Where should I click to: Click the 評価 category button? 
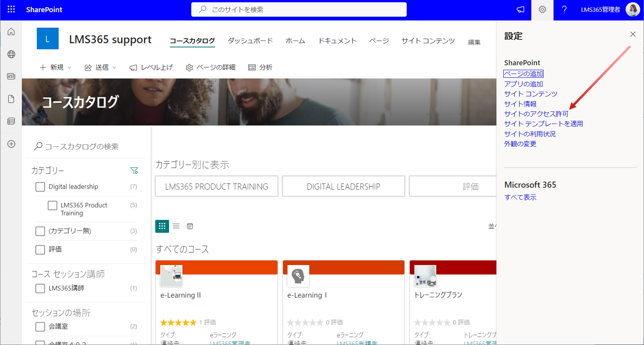[453, 186]
